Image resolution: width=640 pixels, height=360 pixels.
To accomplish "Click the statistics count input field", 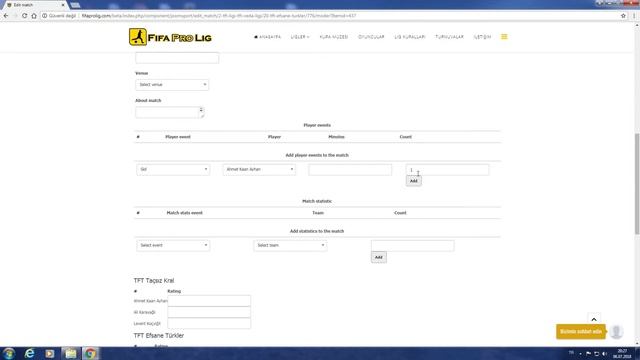I will coord(412,245).
